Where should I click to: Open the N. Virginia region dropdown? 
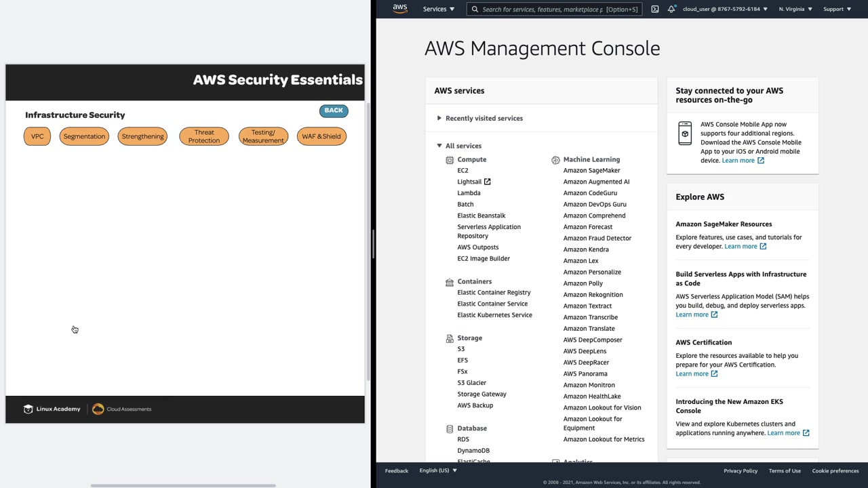pyautogui.click(x=795, y=9)
